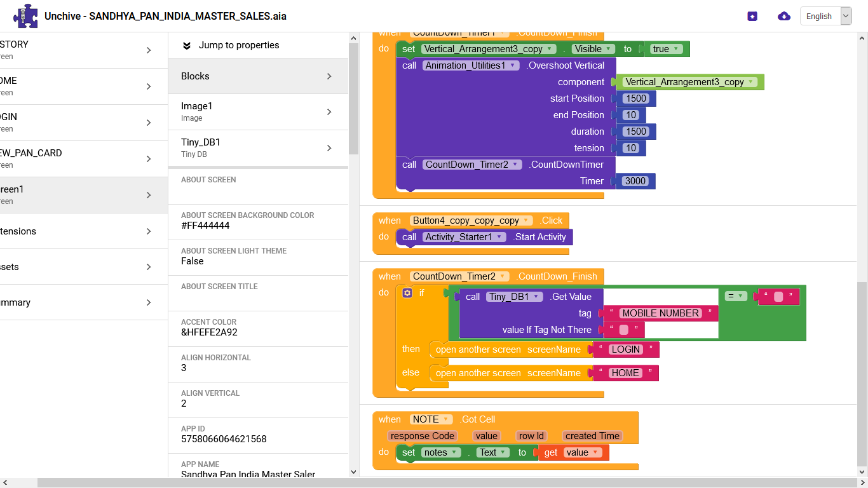Open the equals comparison operator dropdown

(740, 296)
